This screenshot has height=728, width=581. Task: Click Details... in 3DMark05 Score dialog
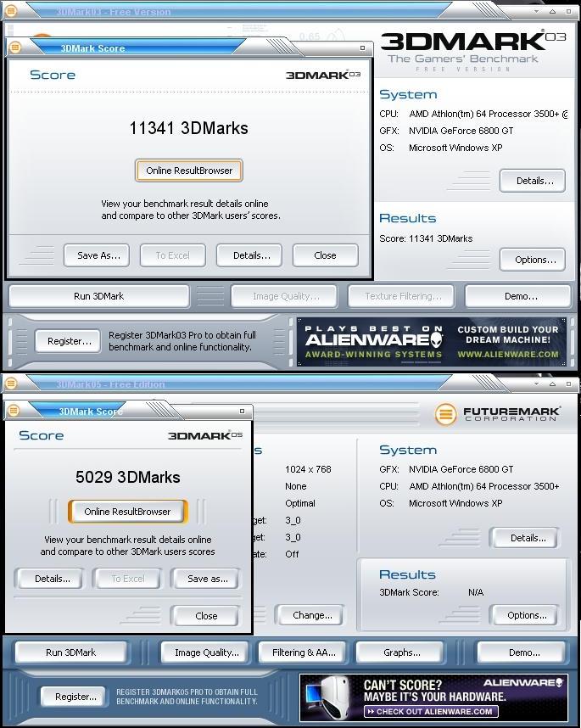click(50, 579)
